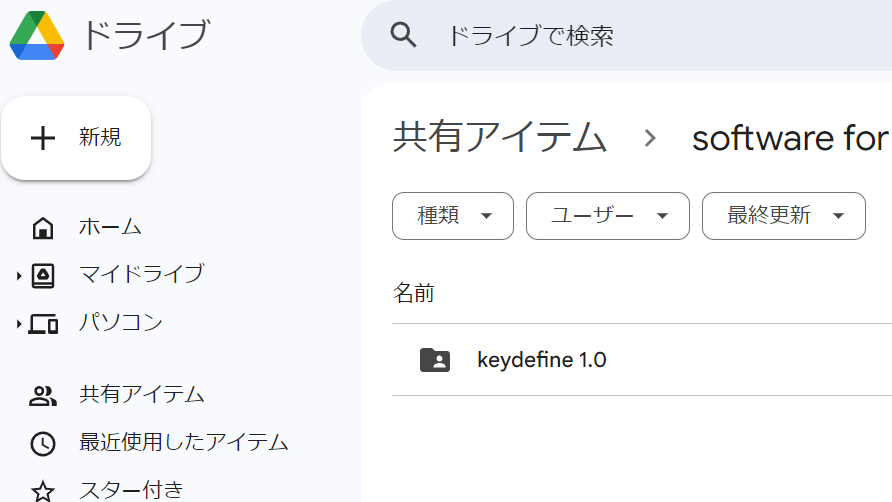Select ホーム in the sidebar
The width and height of the screenshot is (892, 502).
[110, 227]
